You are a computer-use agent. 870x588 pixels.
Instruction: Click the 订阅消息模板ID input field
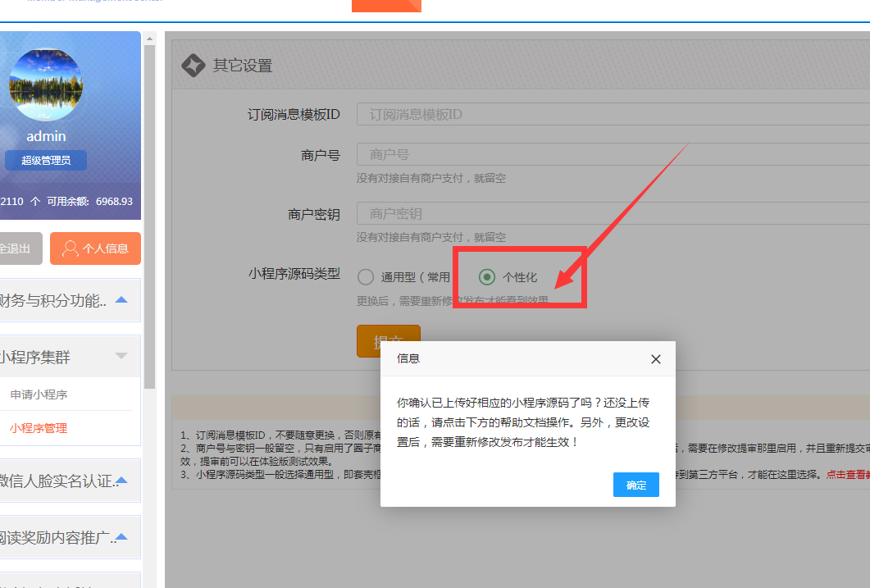[613, 114]
